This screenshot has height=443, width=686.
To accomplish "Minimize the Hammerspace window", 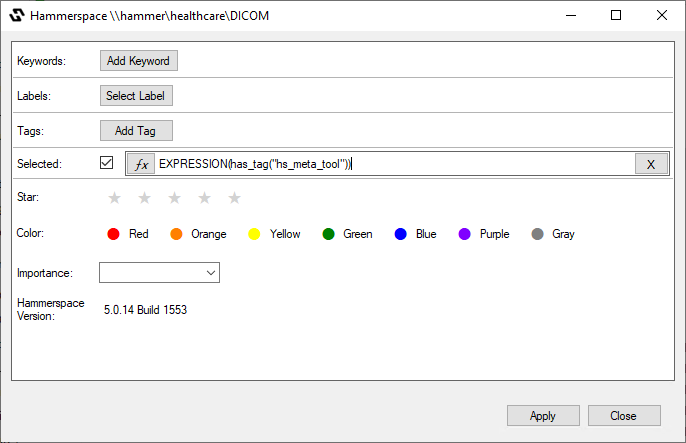I will (571, 15).
